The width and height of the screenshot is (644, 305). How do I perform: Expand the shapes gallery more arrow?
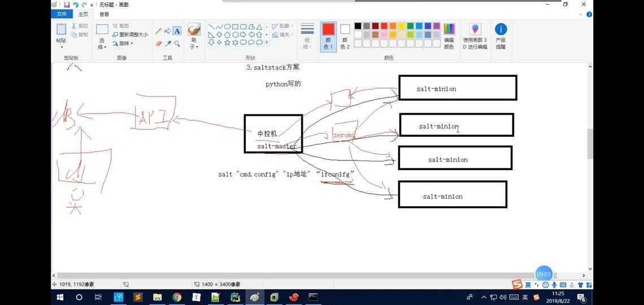pyautogui.click(x=267, y=42)
